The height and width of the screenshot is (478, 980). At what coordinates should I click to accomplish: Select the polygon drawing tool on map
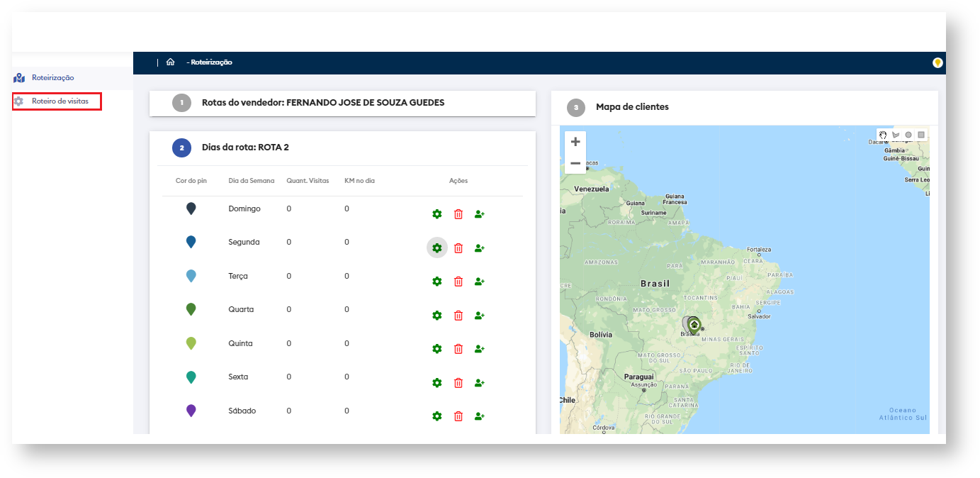pyautogui.click(x=896, y=135)
